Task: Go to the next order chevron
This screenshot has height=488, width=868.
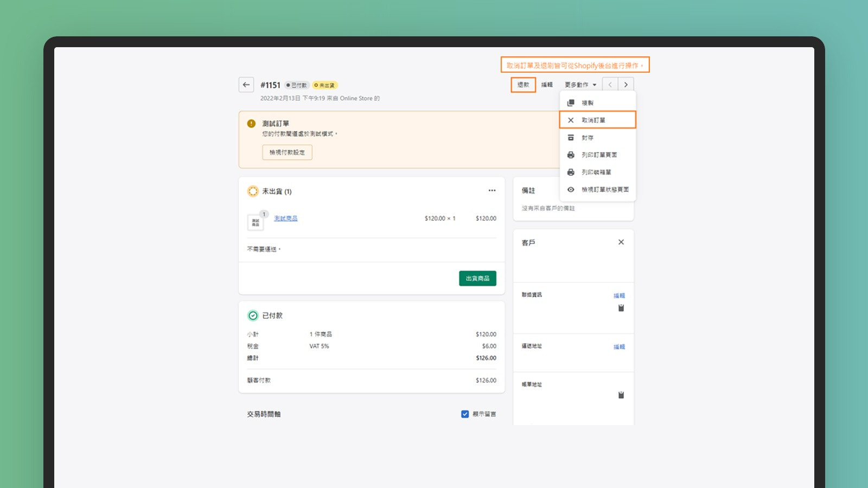Action: [626, 85]
